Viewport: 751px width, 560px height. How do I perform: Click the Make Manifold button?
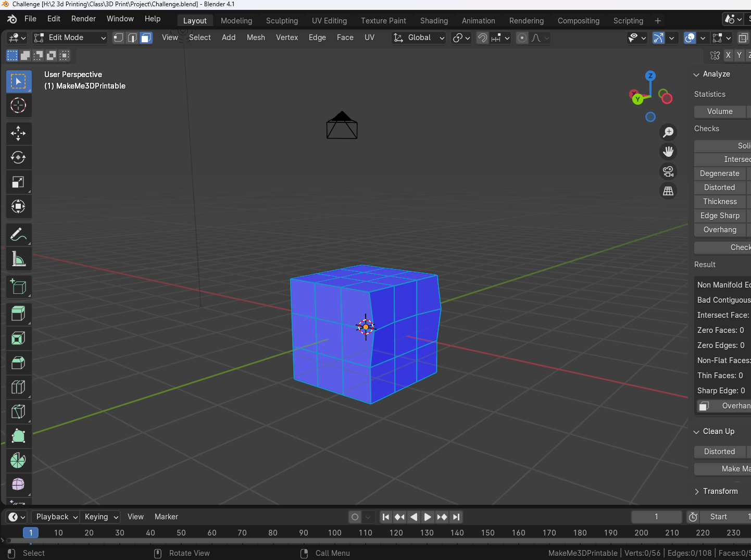tap(723, 469)
